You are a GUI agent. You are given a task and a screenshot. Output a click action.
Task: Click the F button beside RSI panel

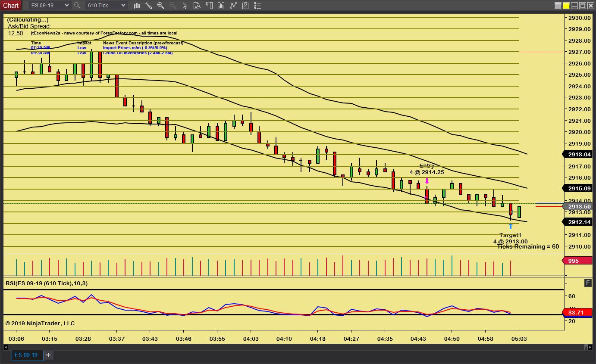click(588, 283)
